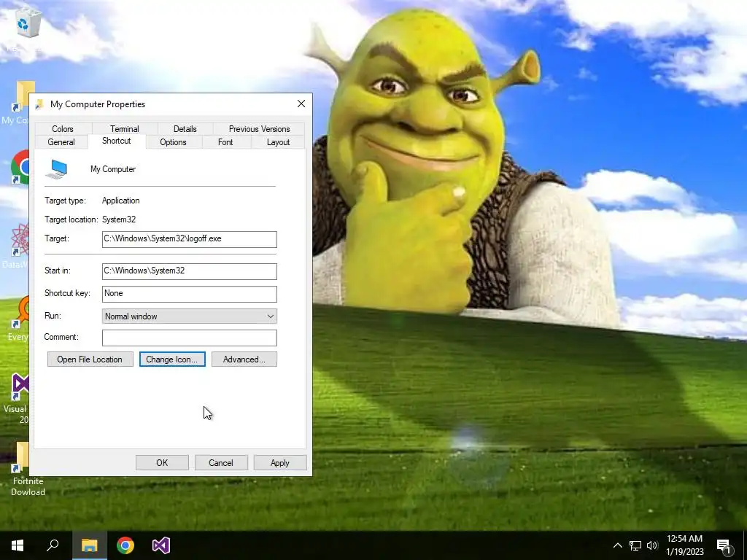Expand the Run Normal window dropdown
747x560 pixels.
[189, 316]
